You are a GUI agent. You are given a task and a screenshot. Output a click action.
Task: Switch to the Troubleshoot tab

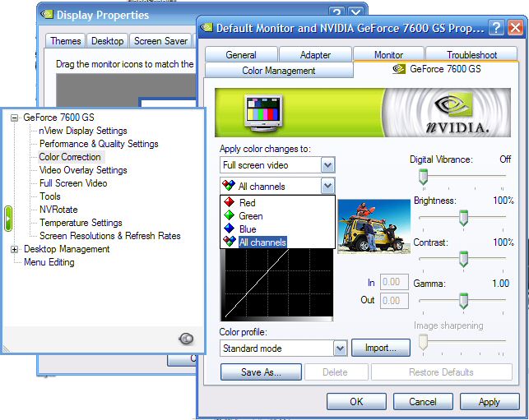click(471, 54)
